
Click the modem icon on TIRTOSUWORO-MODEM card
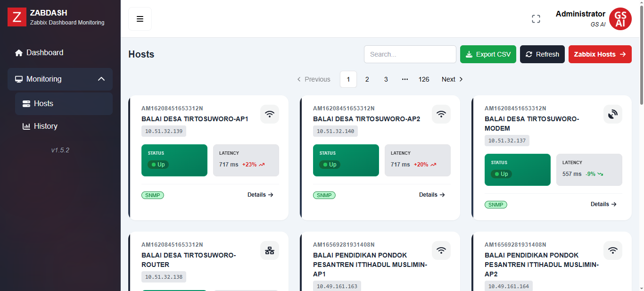pyautogui.click(x=612, y=114)
